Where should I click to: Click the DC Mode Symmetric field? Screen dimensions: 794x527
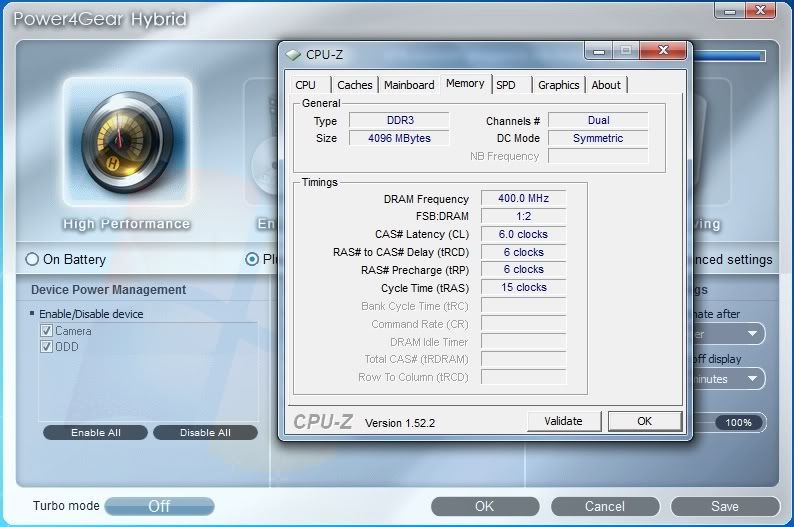click(598, 138)
